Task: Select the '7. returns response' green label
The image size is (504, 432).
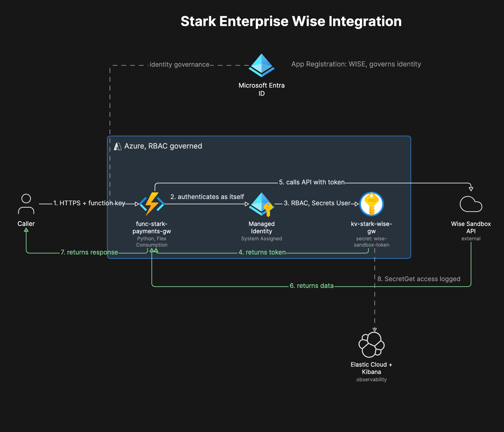Action: pyautogui.click(x=89, y=252)
